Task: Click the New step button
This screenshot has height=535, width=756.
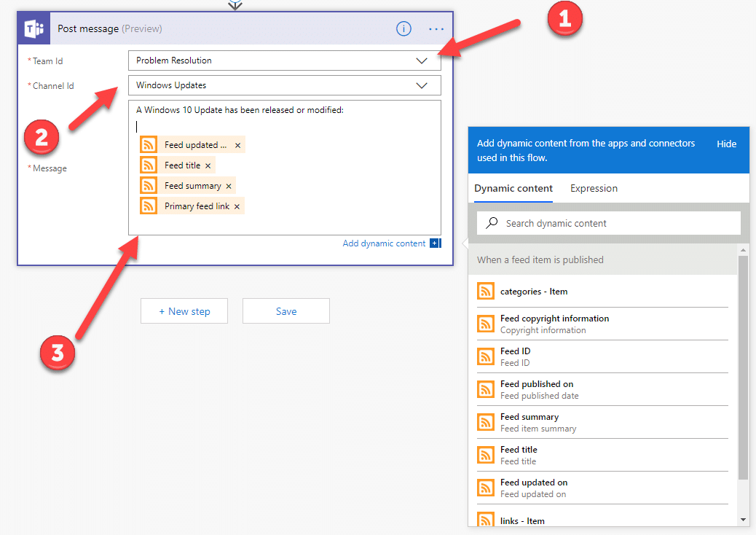Action: point(184,311)
